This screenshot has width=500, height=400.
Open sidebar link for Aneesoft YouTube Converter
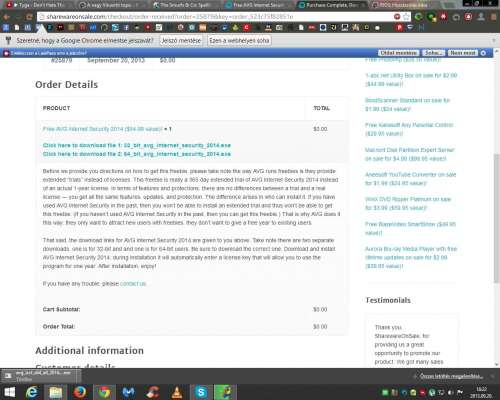[410, 179]
